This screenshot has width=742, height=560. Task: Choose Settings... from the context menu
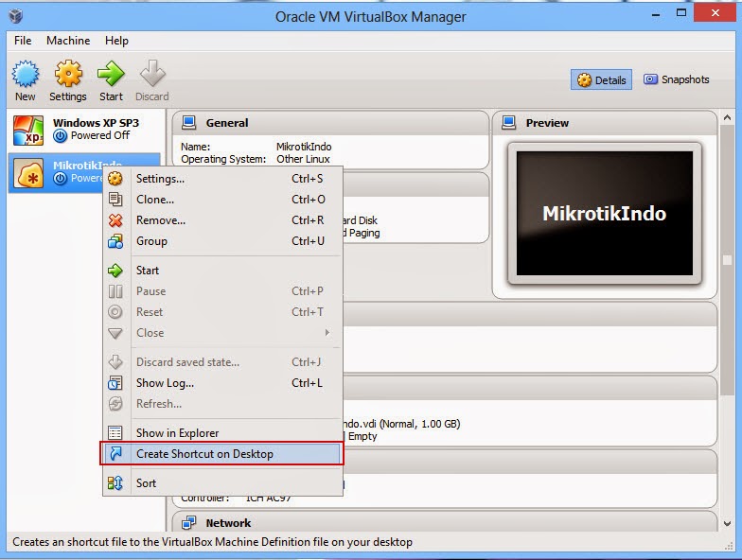pyautogui.click(x=222, y=179)
